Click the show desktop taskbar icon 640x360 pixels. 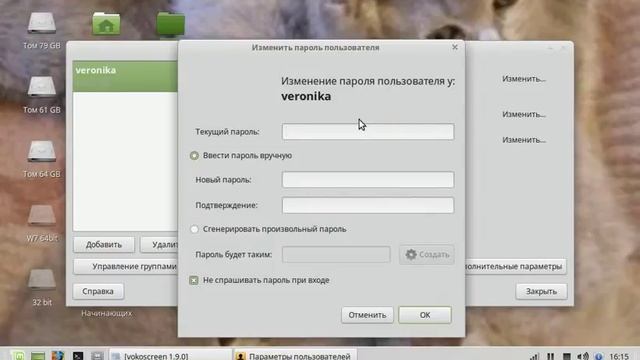38,356
